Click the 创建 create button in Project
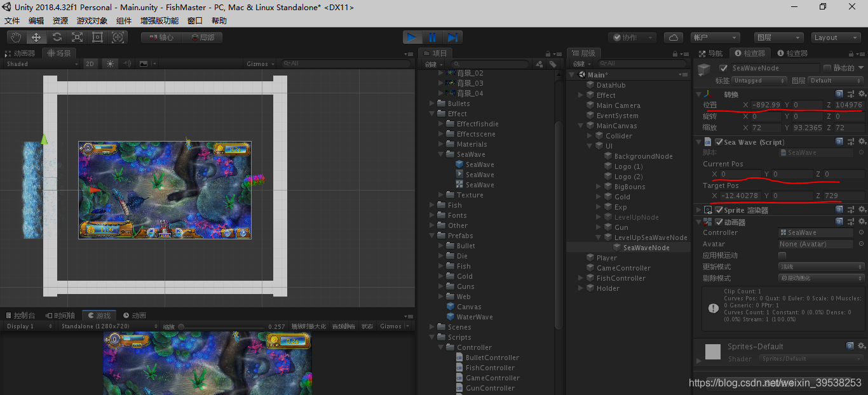Viewport: 868px width, 395px height. [433, 64]
